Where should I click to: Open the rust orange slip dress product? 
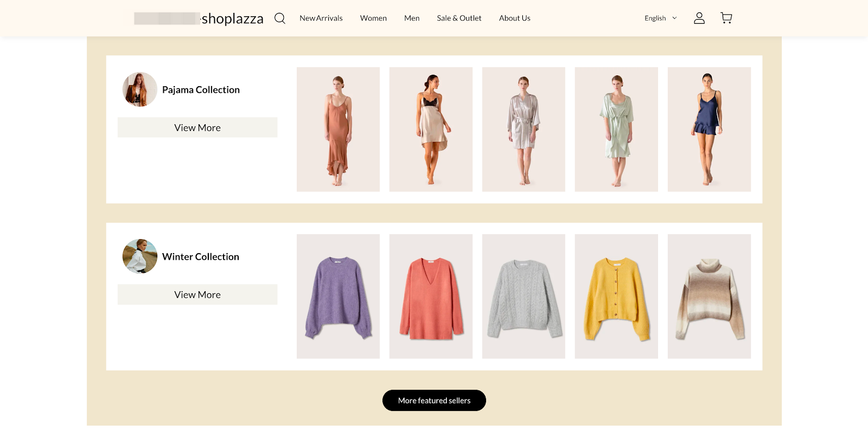[x=338, y=130]
